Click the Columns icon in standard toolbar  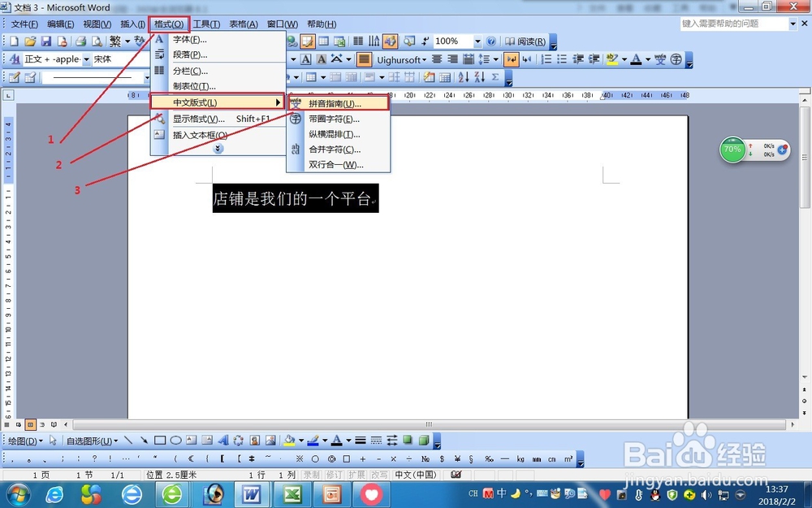point(358,41)
